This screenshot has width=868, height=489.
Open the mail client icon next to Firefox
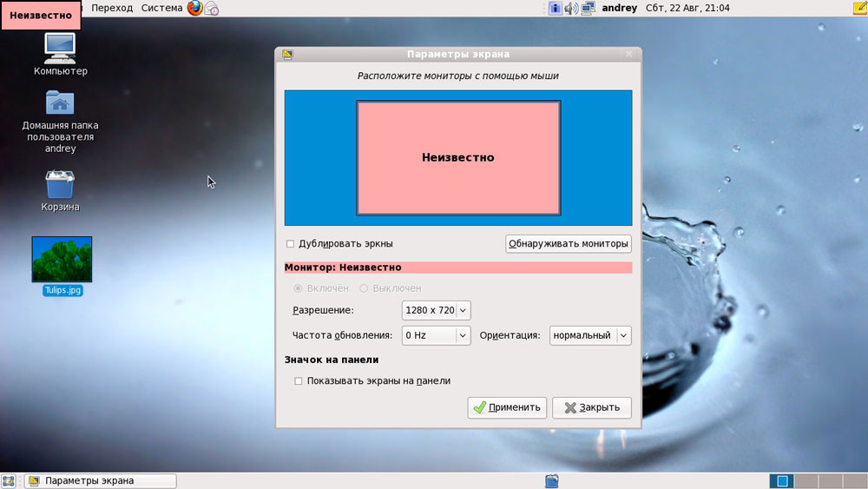click(212, 9)
